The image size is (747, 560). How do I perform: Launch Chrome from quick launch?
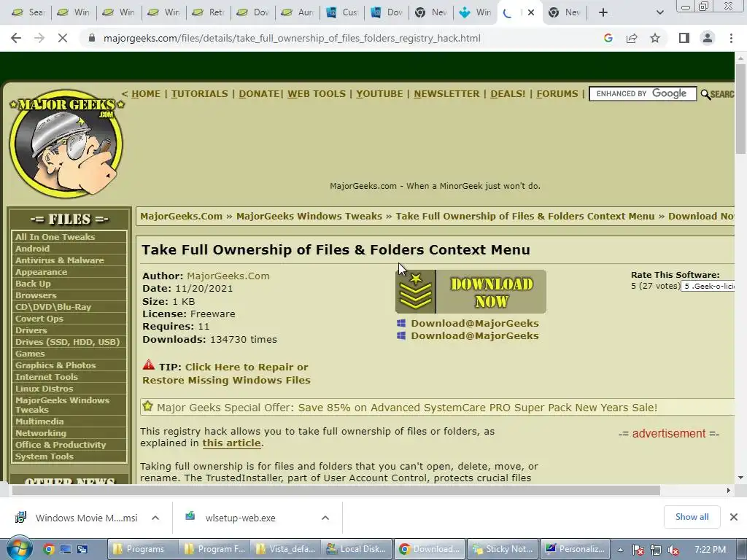(48, 549)
